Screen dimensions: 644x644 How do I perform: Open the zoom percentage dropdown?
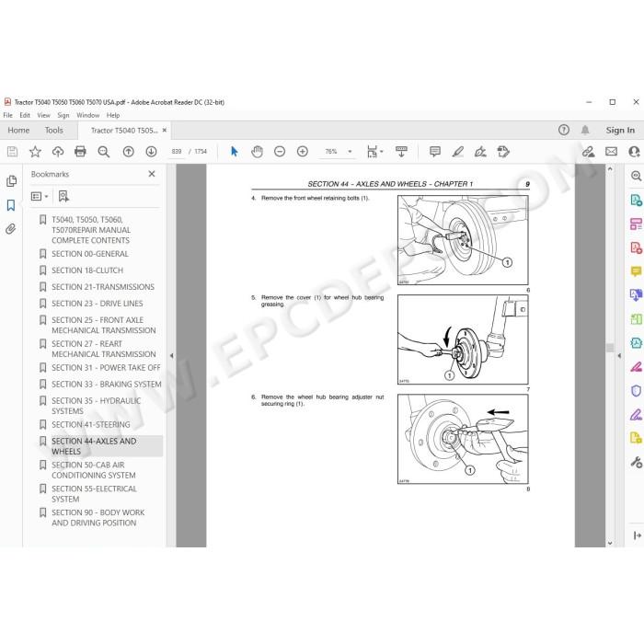(x=350, y=152)
